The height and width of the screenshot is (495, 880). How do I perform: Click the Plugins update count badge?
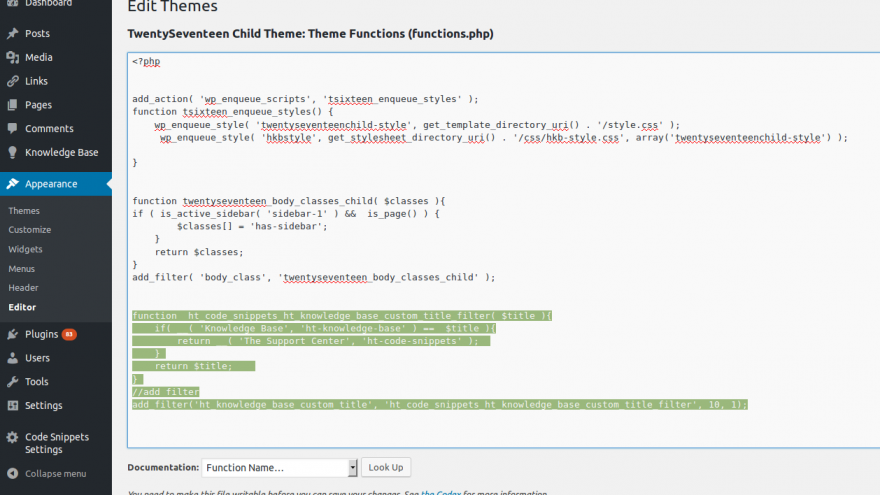coord(69,334)
